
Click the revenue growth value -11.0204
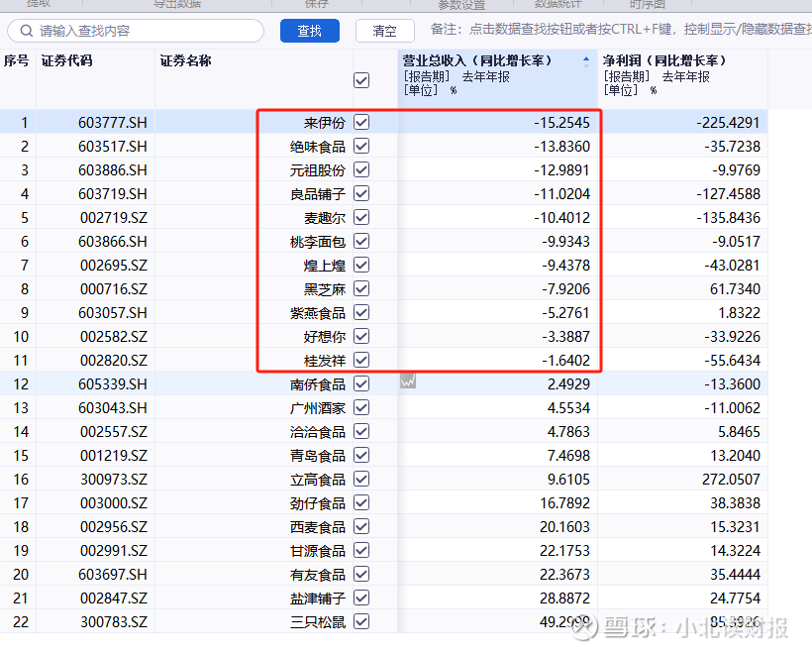[561, 194]
